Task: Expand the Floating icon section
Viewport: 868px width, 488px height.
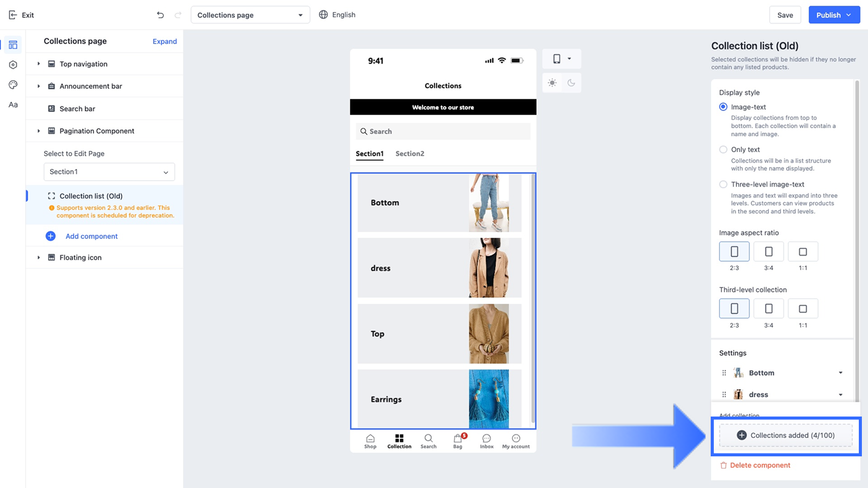Action: [x=38, y=257]
